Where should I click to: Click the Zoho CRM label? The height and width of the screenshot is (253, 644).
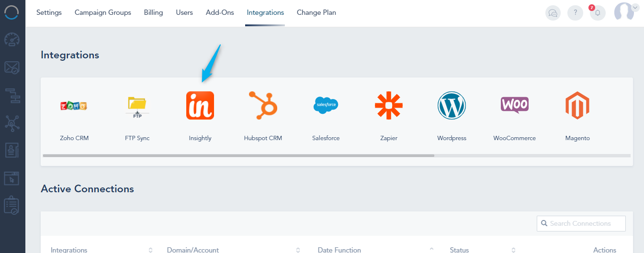pos(74,138)
